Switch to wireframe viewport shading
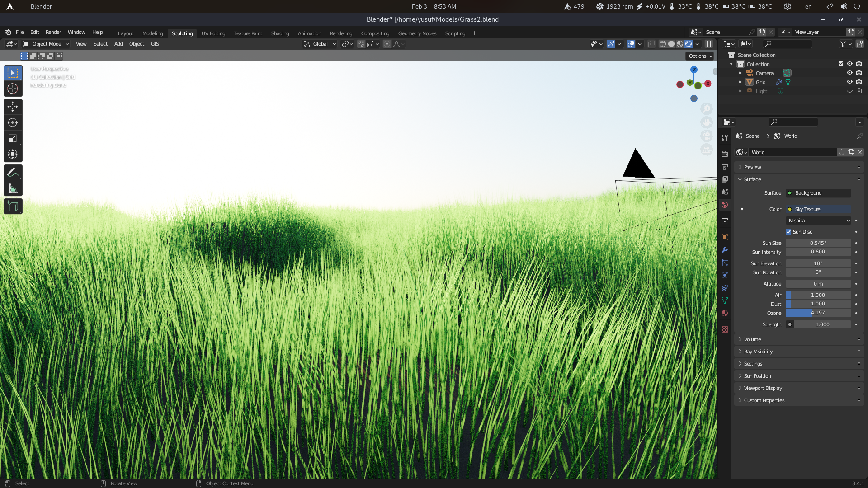 663,44
